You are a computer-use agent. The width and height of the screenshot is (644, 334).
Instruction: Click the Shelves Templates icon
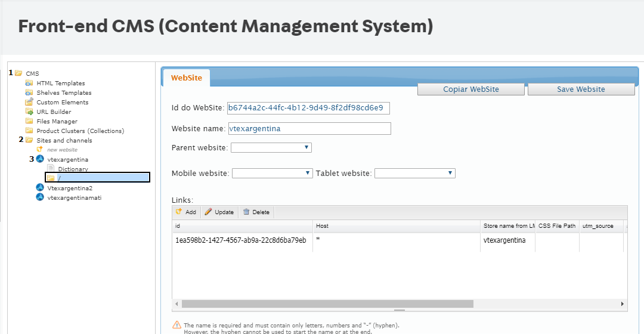point(29,92)
